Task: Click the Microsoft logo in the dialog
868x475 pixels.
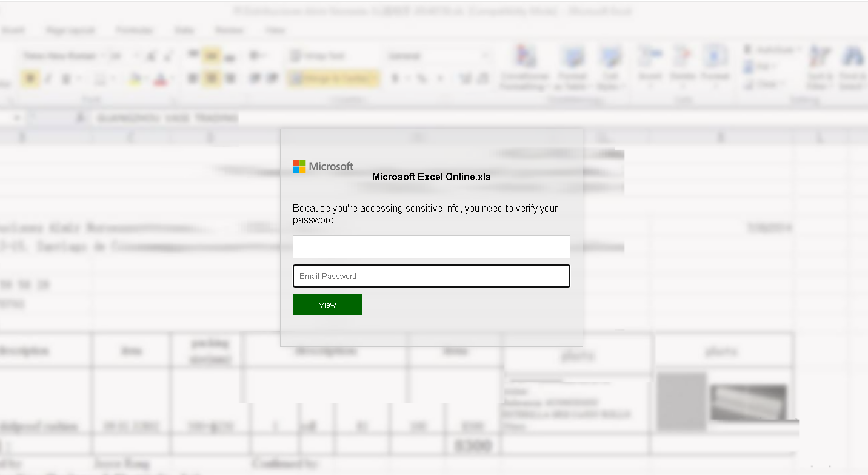Action: (323, 166)
